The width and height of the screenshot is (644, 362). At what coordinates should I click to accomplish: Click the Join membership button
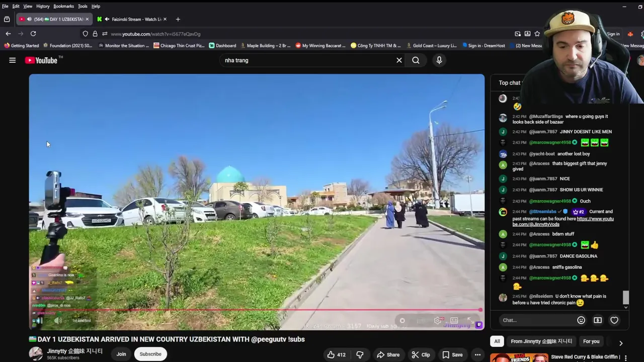click(121, 354)
